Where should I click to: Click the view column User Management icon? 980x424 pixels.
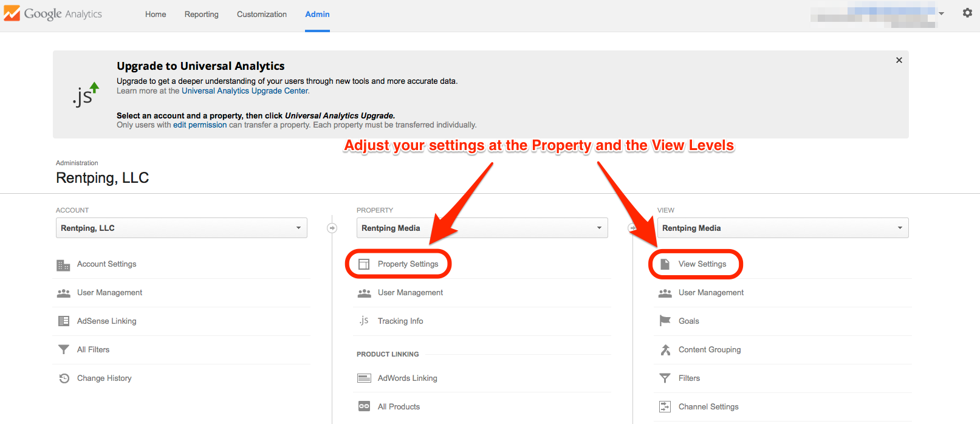(x=665, y=293)
